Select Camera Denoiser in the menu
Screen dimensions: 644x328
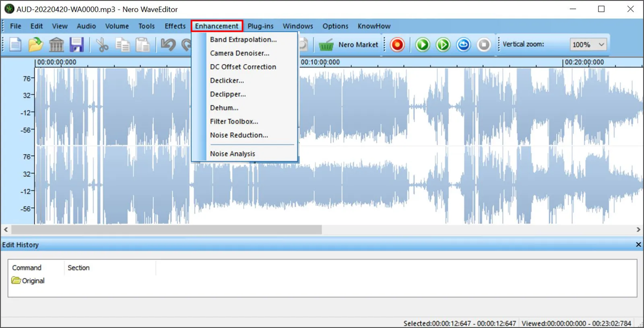[x=244, y=53]
